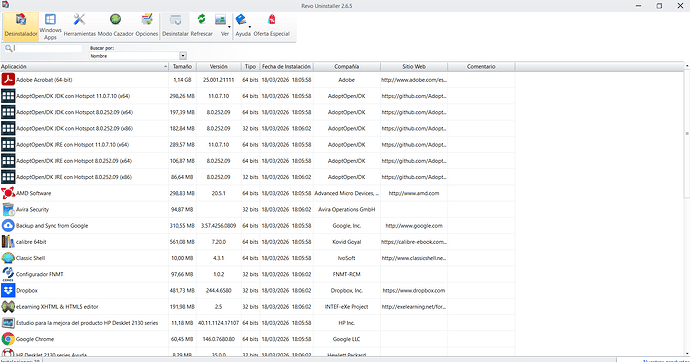Select the Adobe Acrobat (64-bit) icon

8,80
